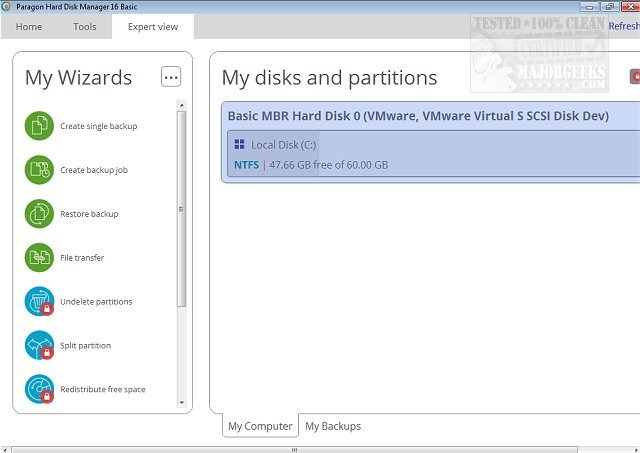Click the Refresh link
The width and height of the screenshot is (640, 453).
624,26
